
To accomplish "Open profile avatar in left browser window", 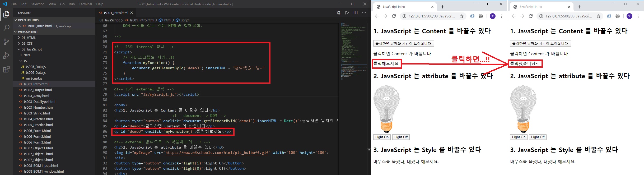I will [493, 16].
